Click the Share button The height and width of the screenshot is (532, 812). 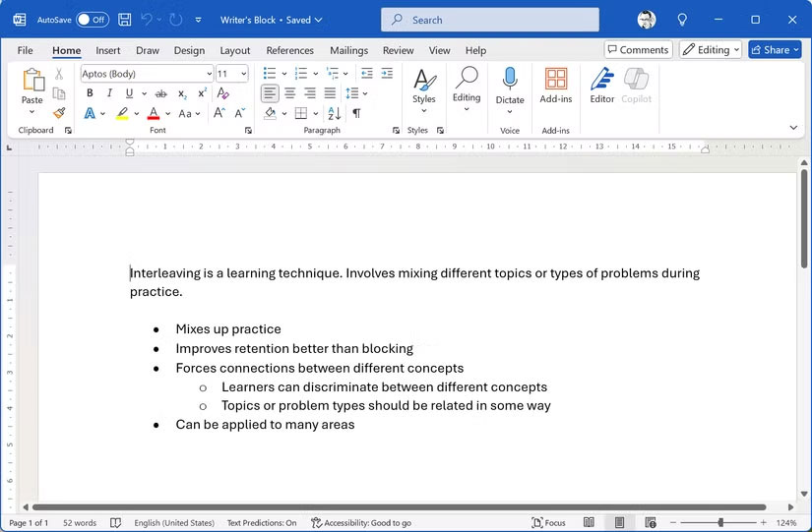775,50
